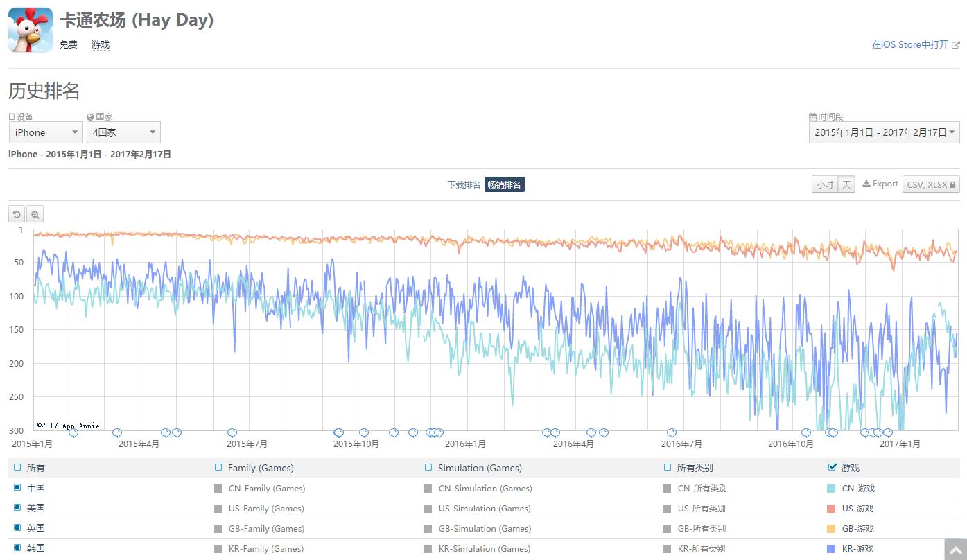Toggle the 中国 country checkbox
The height and width of the screenshot is (560, 967).
pos(18,488)
